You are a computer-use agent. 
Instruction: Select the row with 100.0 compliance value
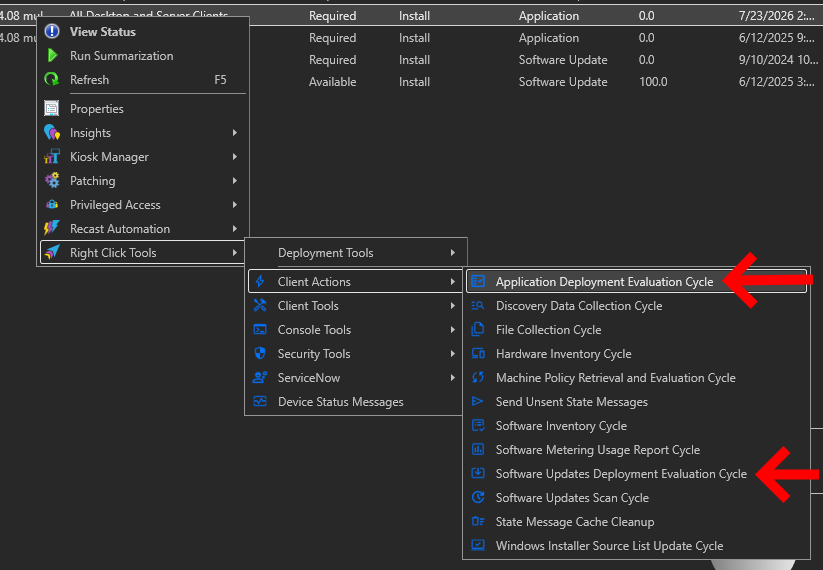[x=536, y=82]
